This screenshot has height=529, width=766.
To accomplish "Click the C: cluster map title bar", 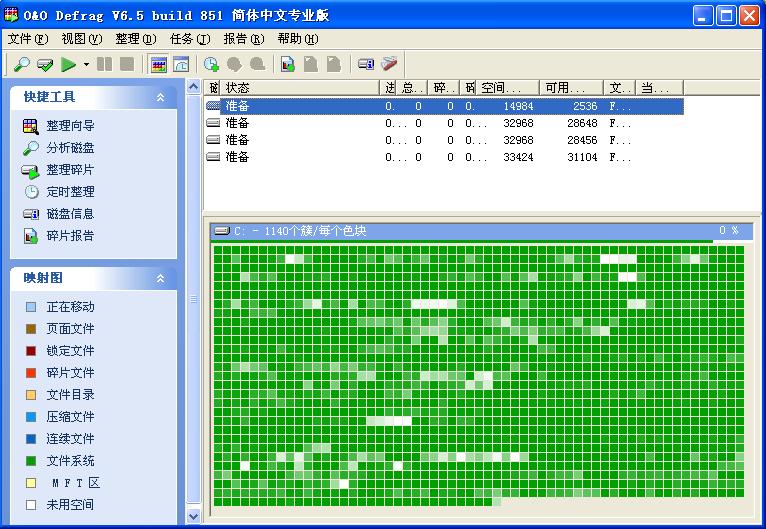I will point(482,231).
